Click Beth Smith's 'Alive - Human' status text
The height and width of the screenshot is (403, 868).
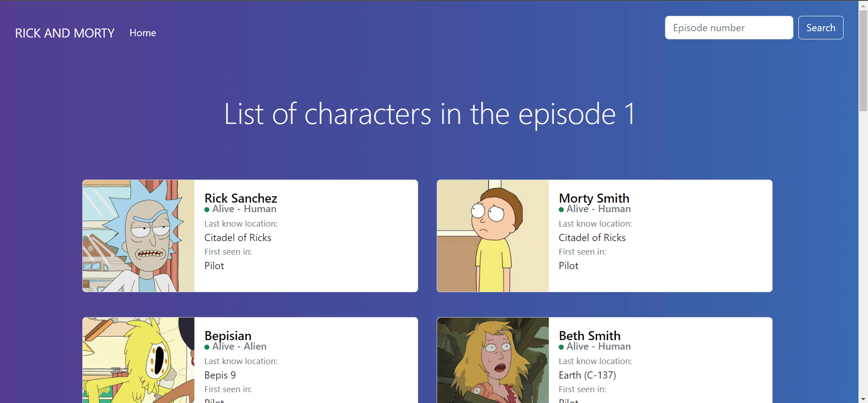pos(599,346)
